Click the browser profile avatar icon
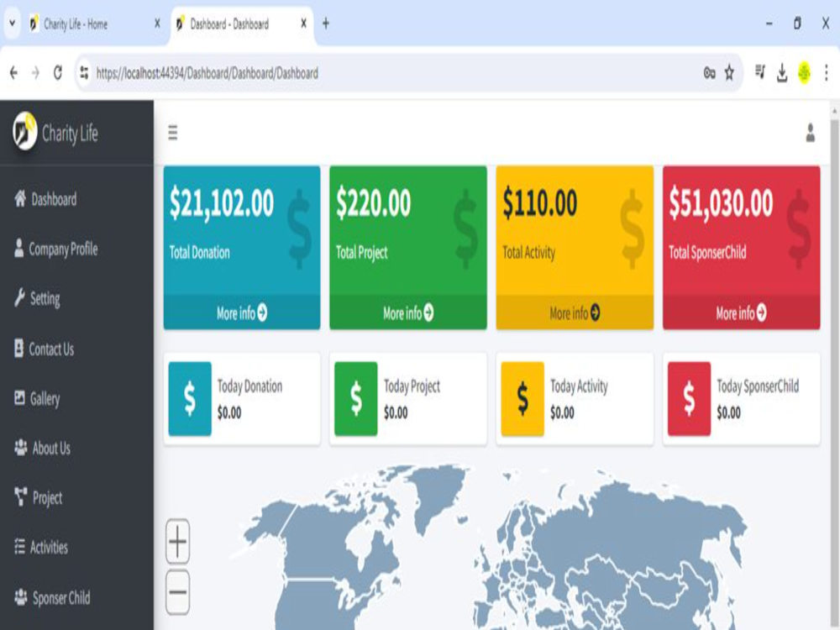This screenshot has width=840, height=630. click(x=804, y=73)
